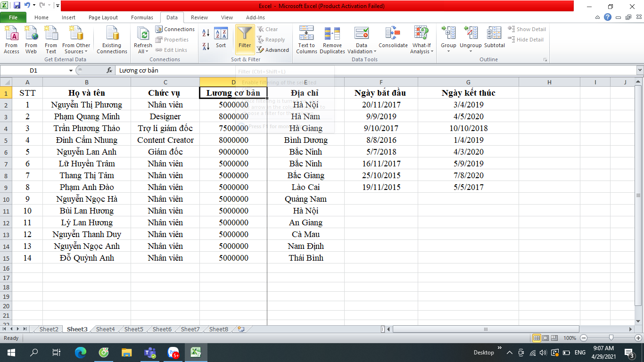
Task: Customize Quick Access Toolbar dropdown
Action: (x=58, y=6)
